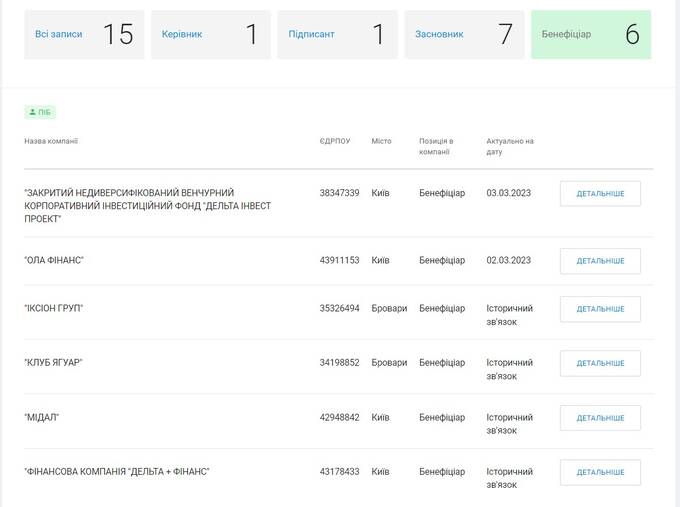
Task: Click ЄДРПОУ code 42948842
Action: 340,417
